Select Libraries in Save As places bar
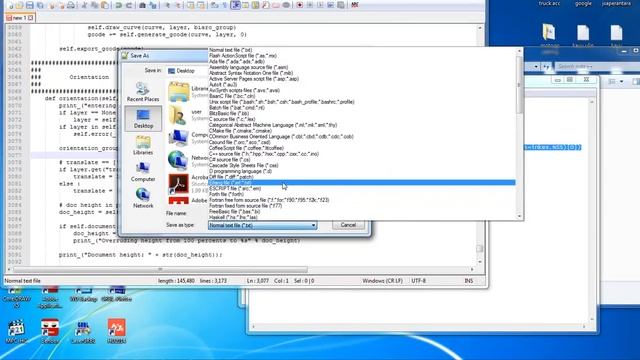The image size is (640, 360). (x=143, y=145)
